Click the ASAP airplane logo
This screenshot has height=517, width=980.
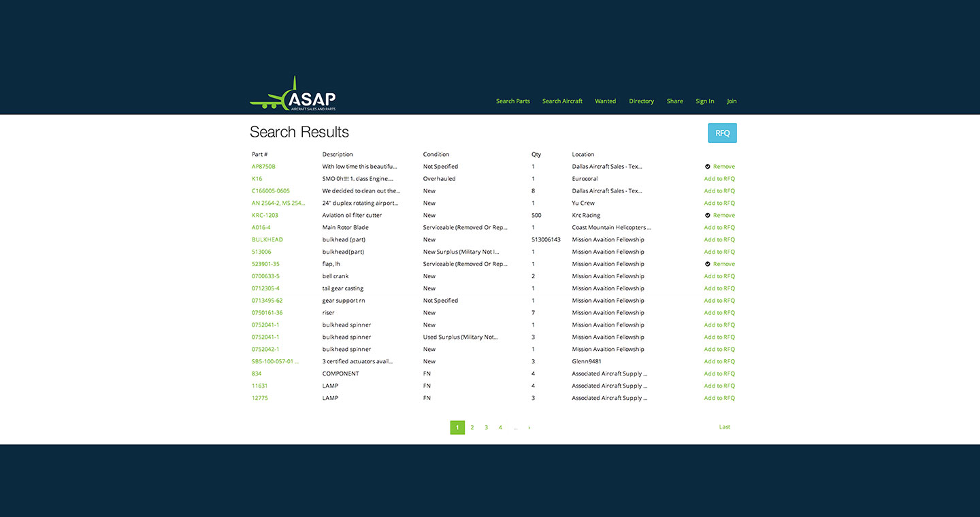tap(293, 95)
